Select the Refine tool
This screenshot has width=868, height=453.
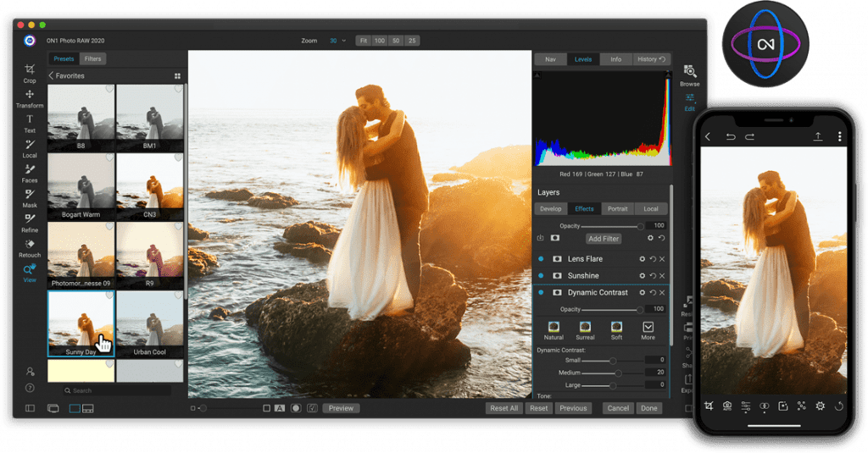[30, 223]
